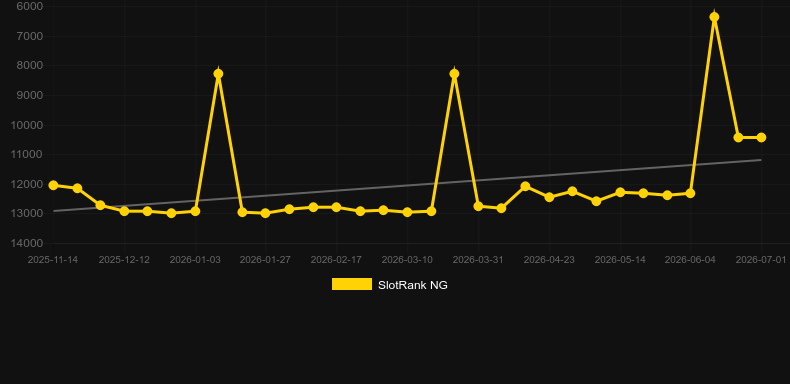Select the data point above 2026-02-17
The width and height of the screenshot is (790, 384).
pos(336,207)
